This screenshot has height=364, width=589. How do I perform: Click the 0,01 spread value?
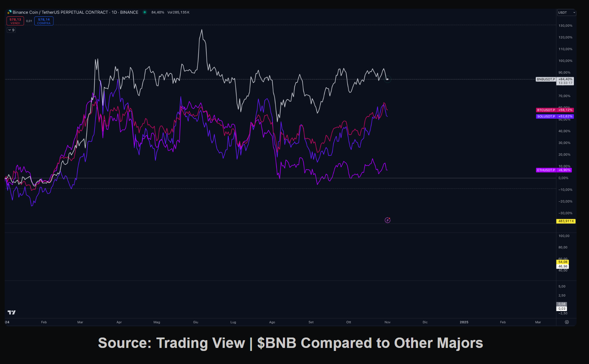[29, 21]
